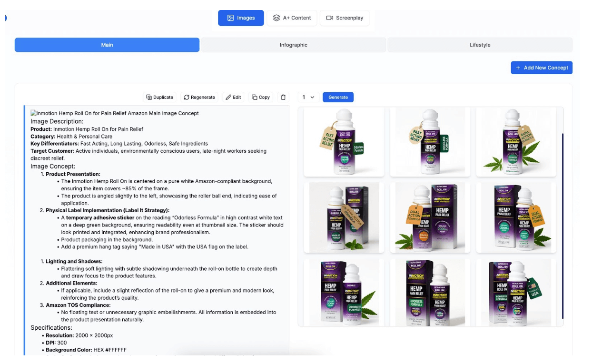Click the Amazon TOS Compliance item
Screen dimensions: 592x364
point(78,305)
